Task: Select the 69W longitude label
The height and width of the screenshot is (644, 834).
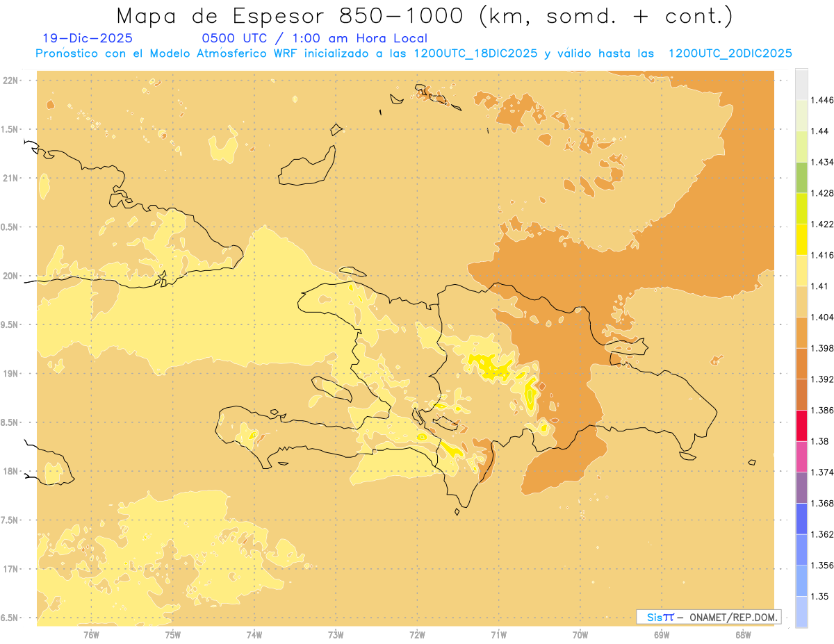Action: (x=662, y=634)
